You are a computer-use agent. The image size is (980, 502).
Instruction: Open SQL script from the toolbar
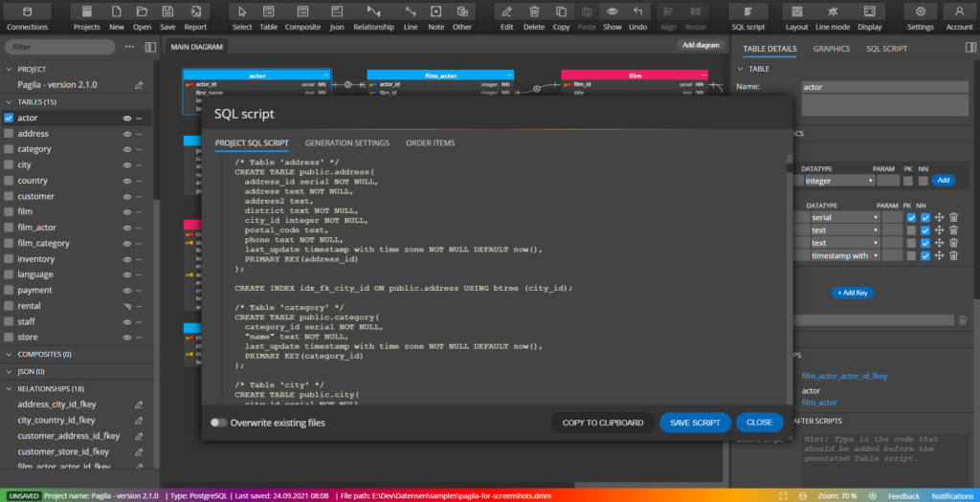pos(748,17)
